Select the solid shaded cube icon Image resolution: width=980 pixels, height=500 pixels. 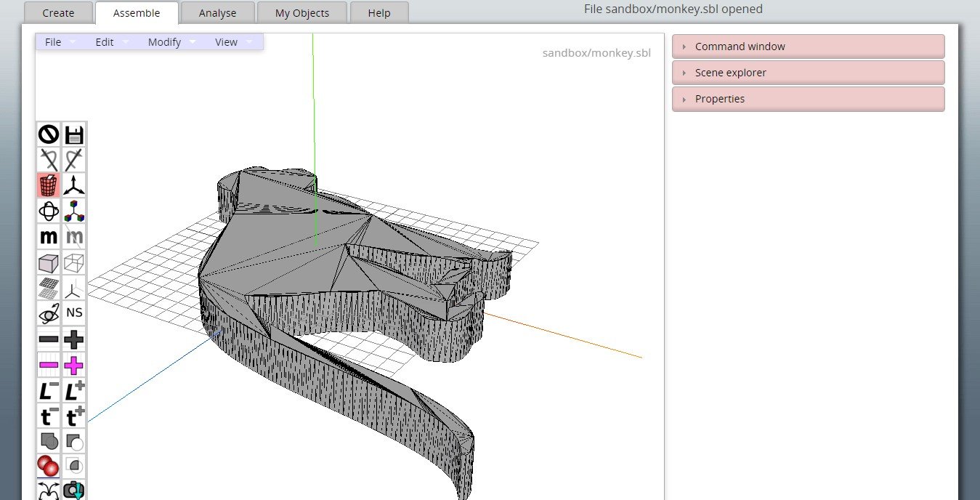click(49, 262)
